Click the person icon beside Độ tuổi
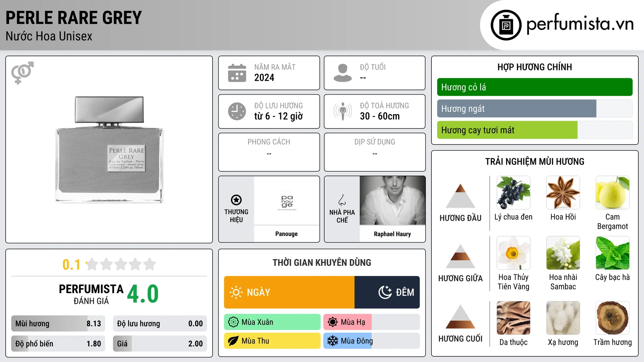Screen dimensions: 644x362 [x=343, y=73]
